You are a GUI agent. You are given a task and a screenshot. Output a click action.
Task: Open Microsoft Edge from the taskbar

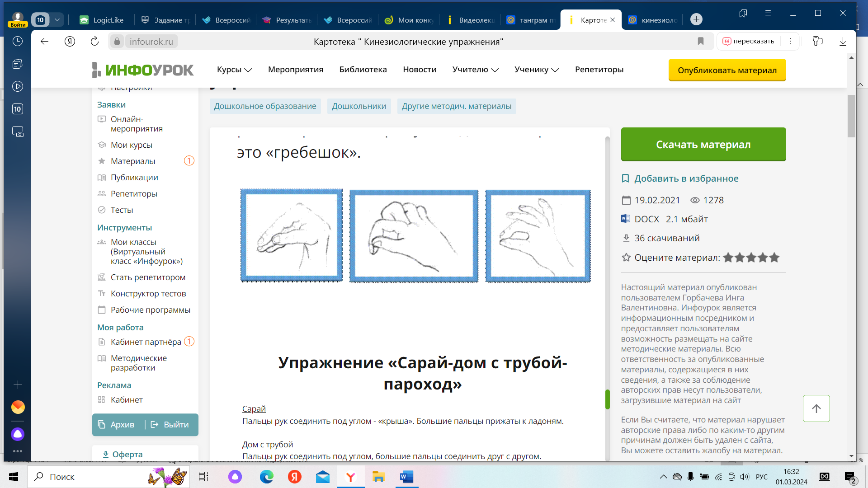267,477
